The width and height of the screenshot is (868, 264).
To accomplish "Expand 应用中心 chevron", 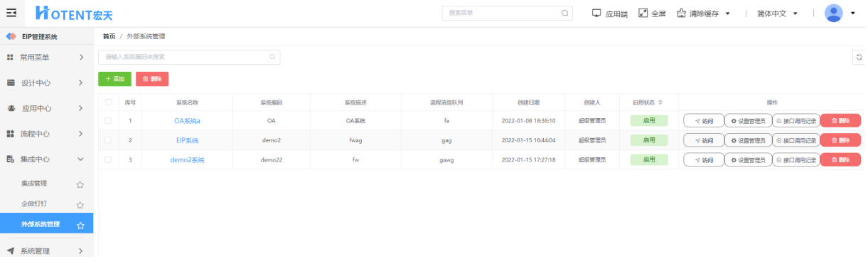I will coord(81,108).
